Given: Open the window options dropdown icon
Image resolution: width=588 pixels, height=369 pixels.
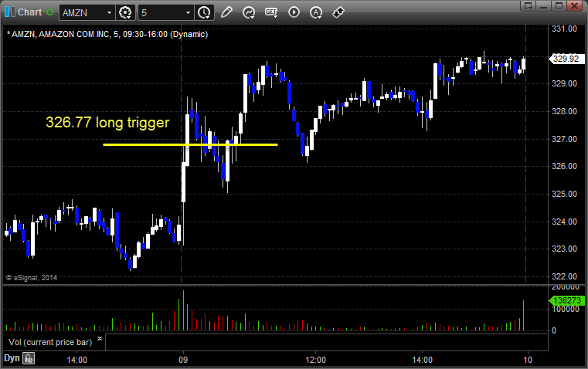Looking at the screenshot, I should click(x=529, y=5).
